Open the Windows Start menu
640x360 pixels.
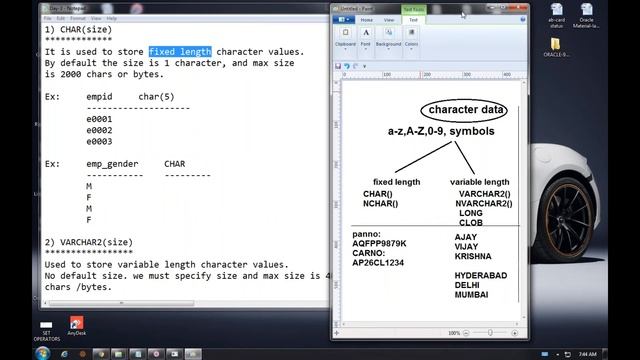click(x=42, y=353)
